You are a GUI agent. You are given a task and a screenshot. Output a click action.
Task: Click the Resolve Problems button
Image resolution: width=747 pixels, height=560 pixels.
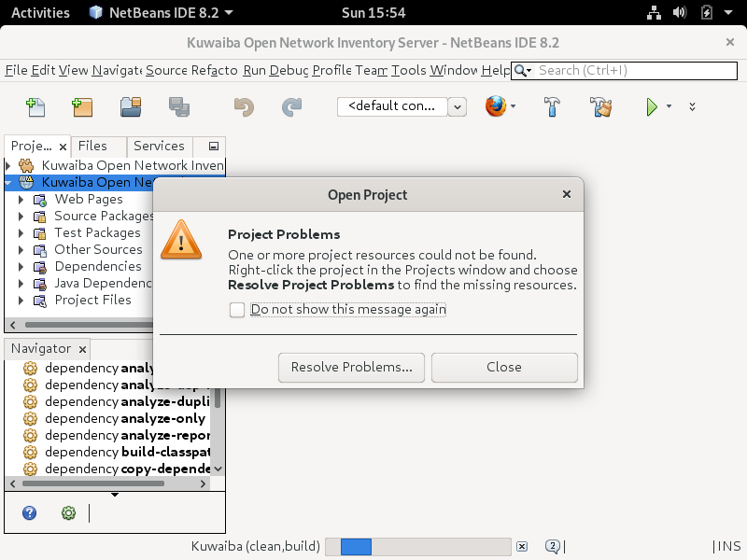351,368
